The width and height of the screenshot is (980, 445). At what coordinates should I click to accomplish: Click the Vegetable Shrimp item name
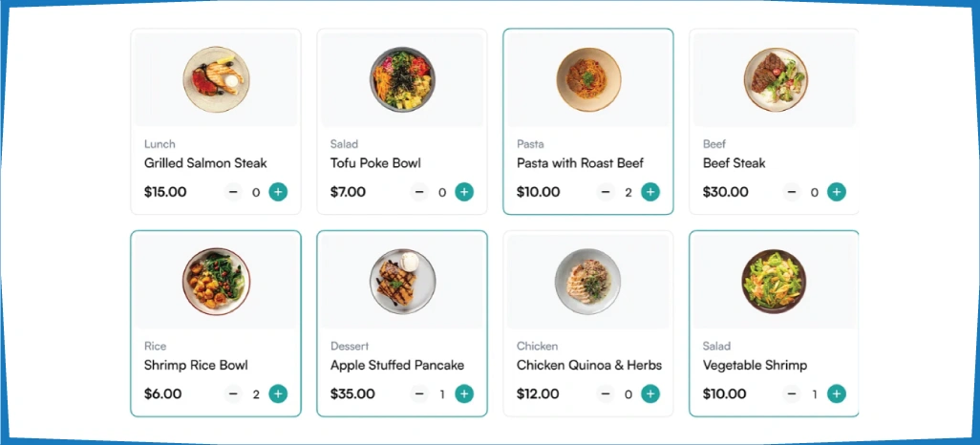click(x=755, y=365)
